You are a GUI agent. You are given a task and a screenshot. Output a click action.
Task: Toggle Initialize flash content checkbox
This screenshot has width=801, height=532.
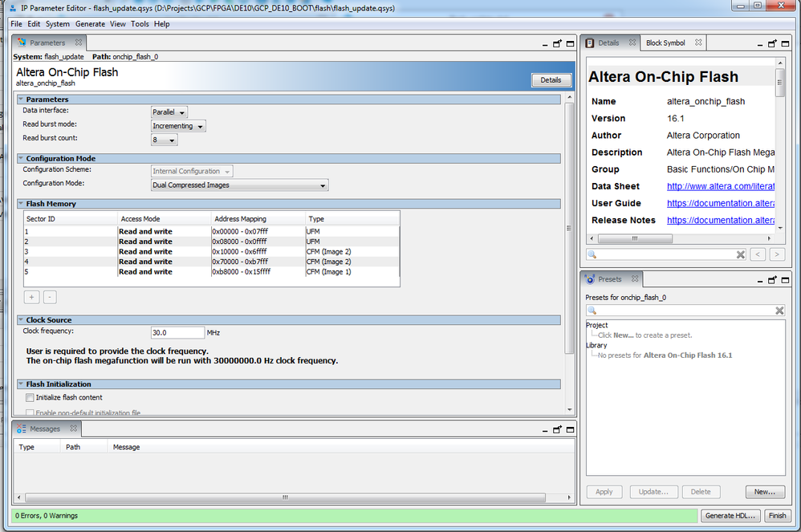pos(30,397)
